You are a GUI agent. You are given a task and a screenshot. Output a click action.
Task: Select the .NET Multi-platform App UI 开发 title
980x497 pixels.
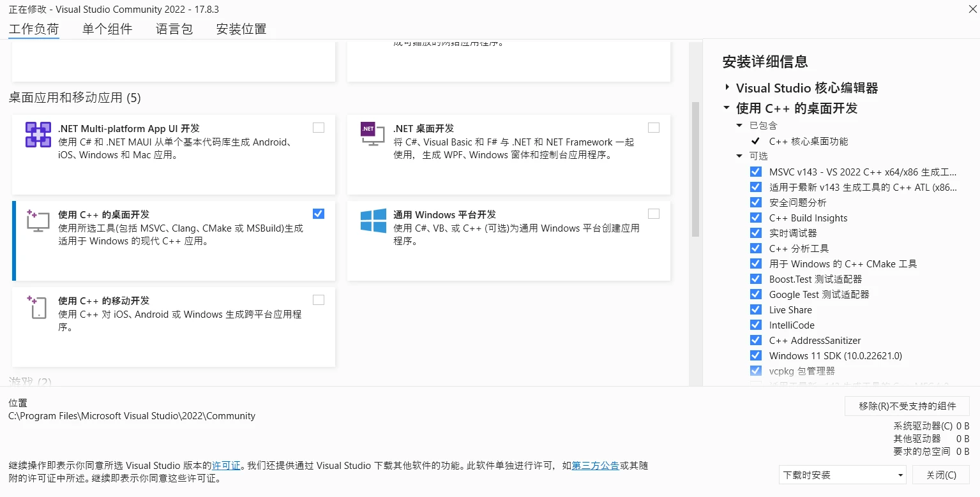point(129,128)
